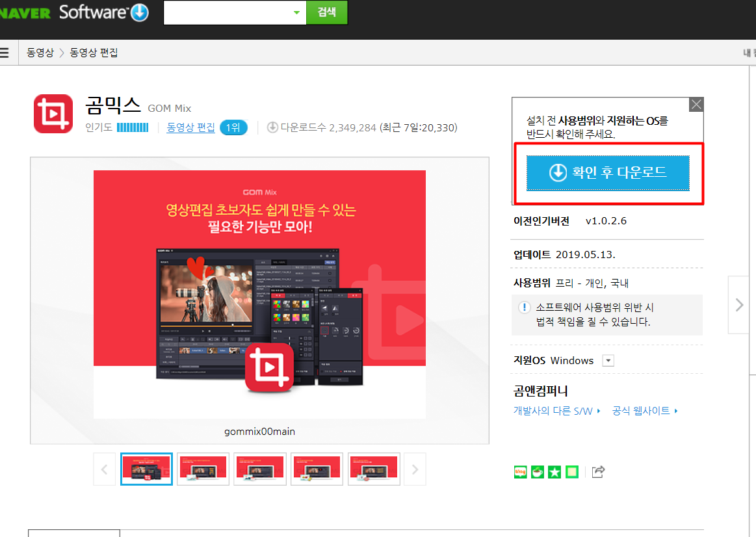The height and width of the screenshot is (537, 756).
Task: Click the 1위 rank badge
Action: click(233, 127)
